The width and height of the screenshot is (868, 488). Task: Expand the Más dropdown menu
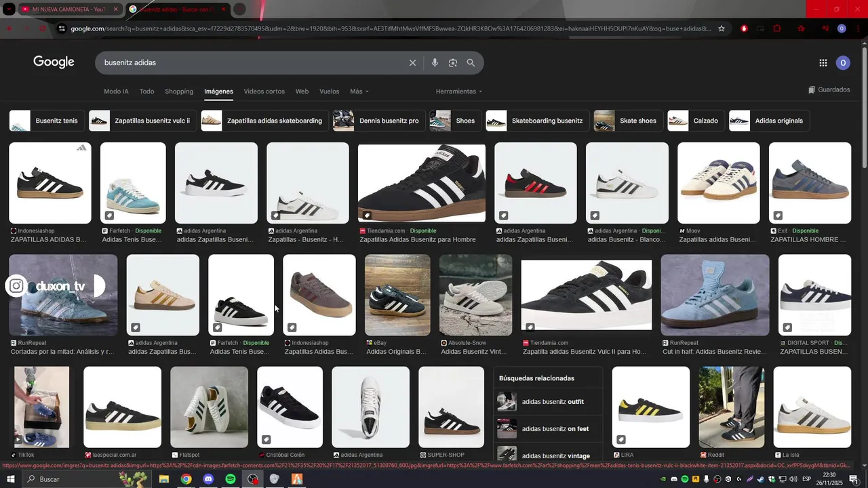359,91
